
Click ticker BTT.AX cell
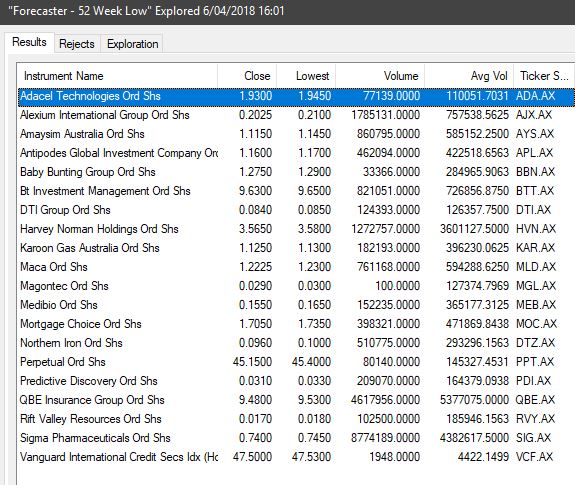(535, 191)
